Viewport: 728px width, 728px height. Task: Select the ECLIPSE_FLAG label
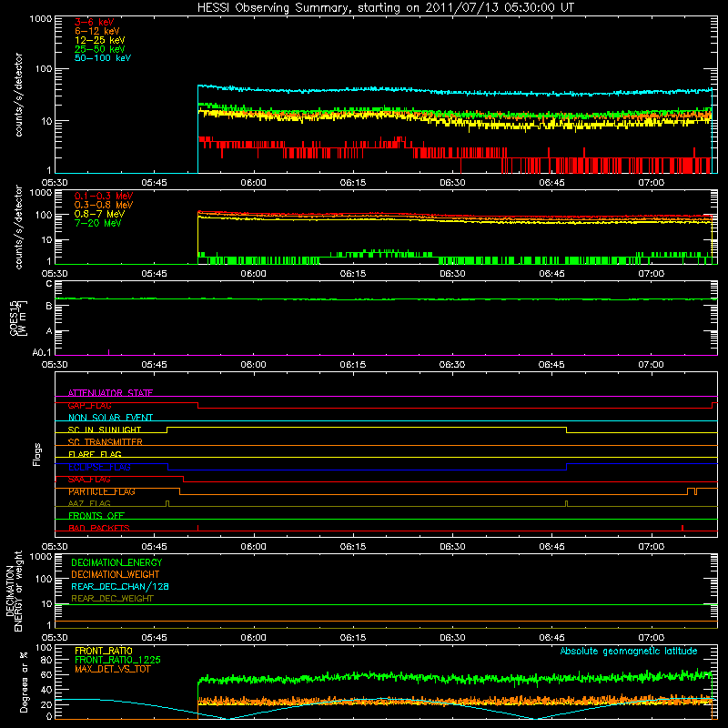tap(99, 467)
